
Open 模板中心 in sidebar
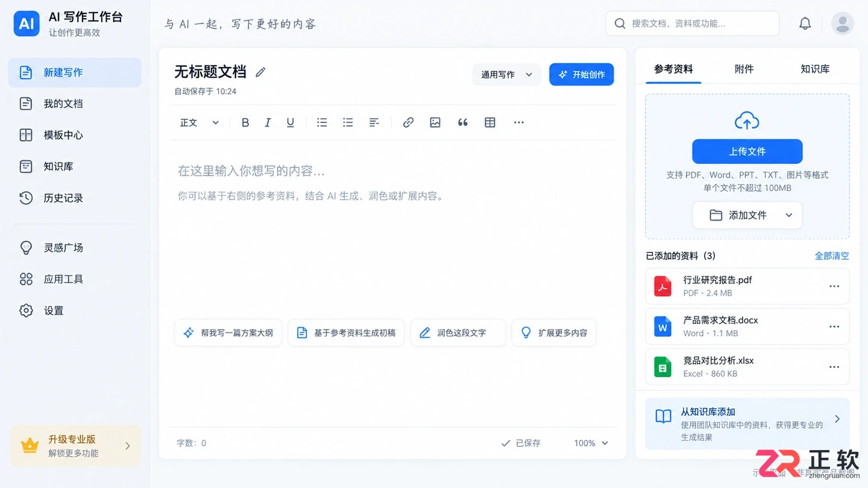[75, 135]
